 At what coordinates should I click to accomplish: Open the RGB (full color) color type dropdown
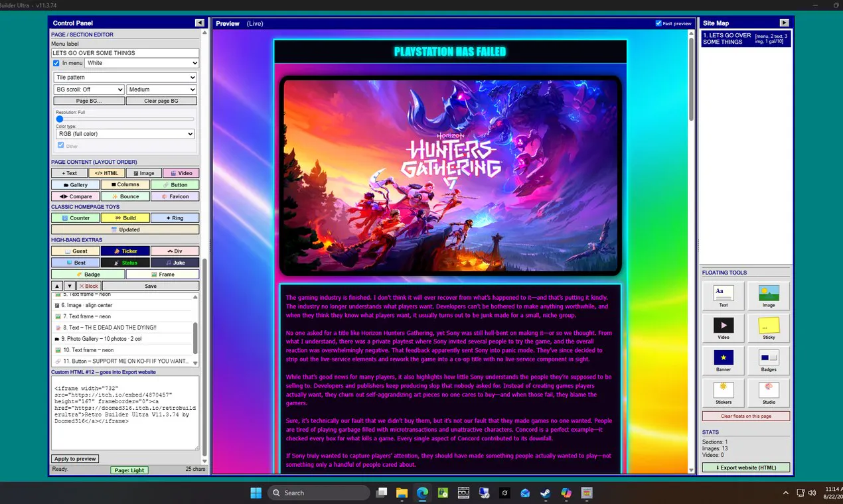tap(125, 134)
